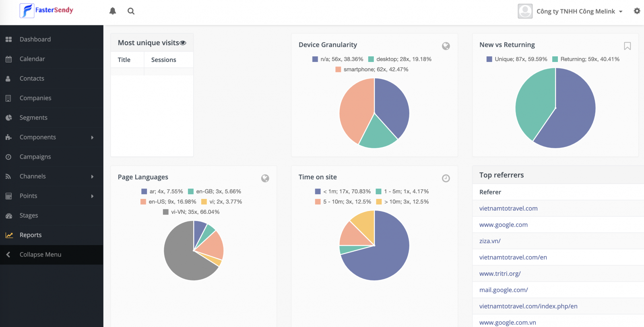The height and width of the screenshot is (327, 644).
Task: Go to Campaigns in the sidebar
Action: pos(35,157)
